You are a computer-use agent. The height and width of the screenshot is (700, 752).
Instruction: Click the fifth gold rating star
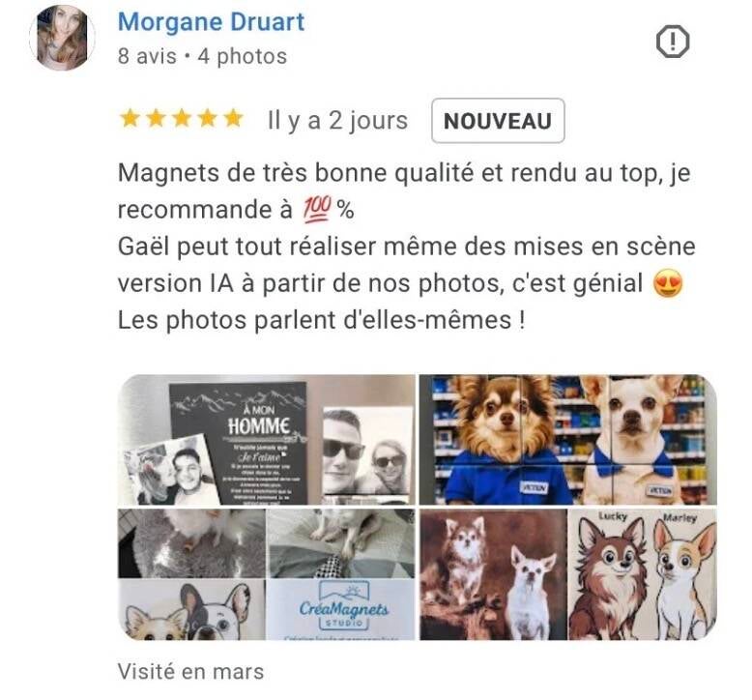point(234,118)
